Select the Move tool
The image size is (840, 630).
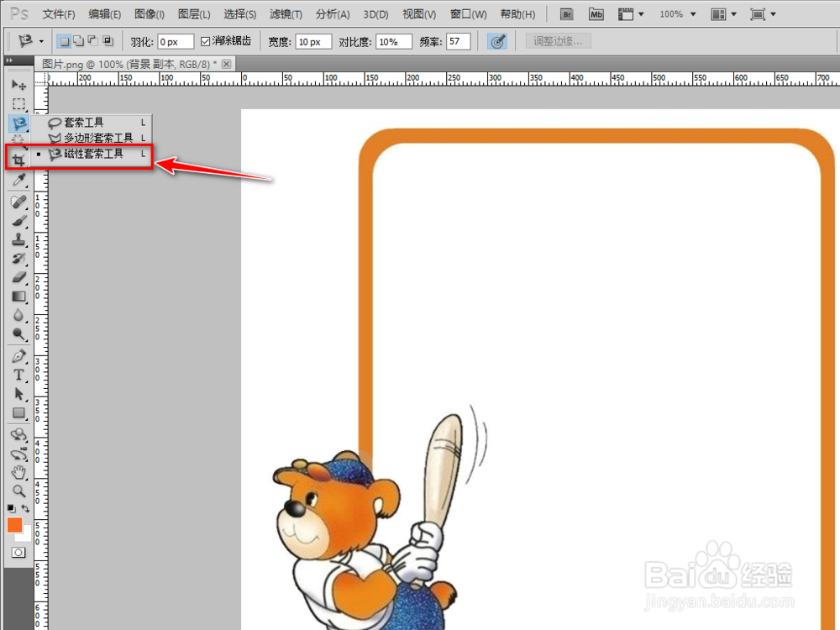(x=18, y=85)
